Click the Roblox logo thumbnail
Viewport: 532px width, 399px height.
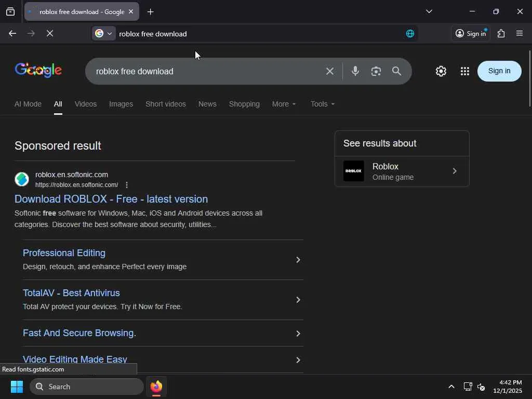coord(353,171)
